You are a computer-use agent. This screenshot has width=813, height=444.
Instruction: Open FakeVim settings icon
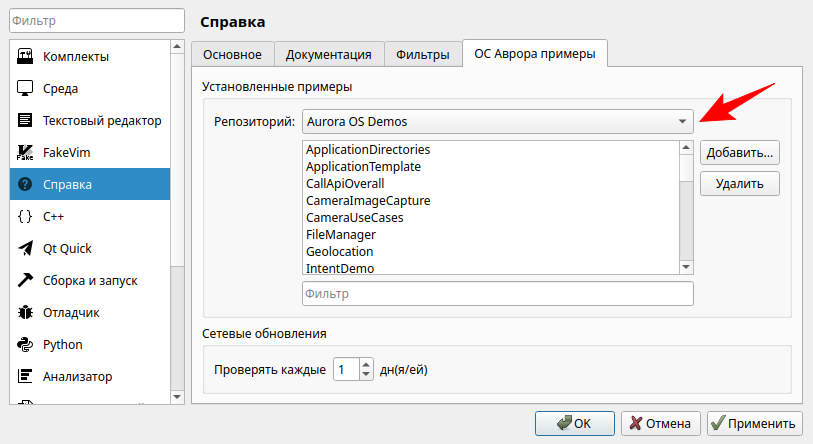26,152
